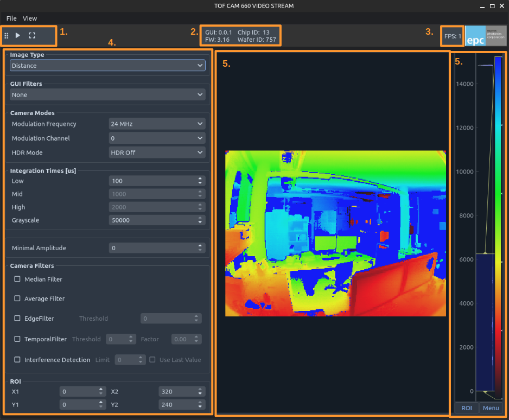
Task: Click the Minimal Amplitude input field
Action: [x=157, y=248]
